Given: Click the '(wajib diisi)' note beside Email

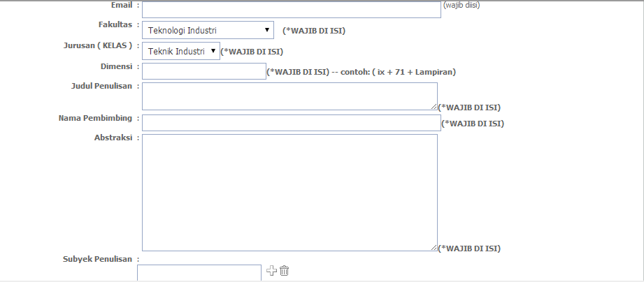Looking at the screenshot, I should coord(461,6).
